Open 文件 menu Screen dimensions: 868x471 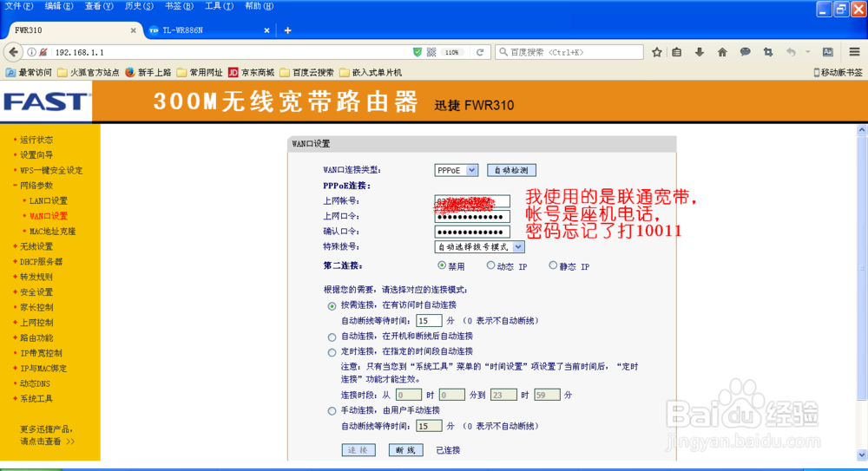(x=19, y=6)
